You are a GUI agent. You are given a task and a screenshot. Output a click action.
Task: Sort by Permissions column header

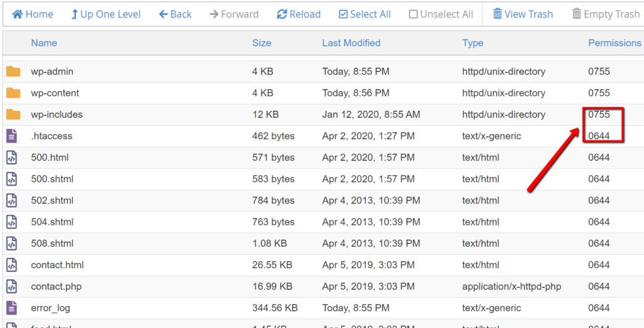(614, 43)
